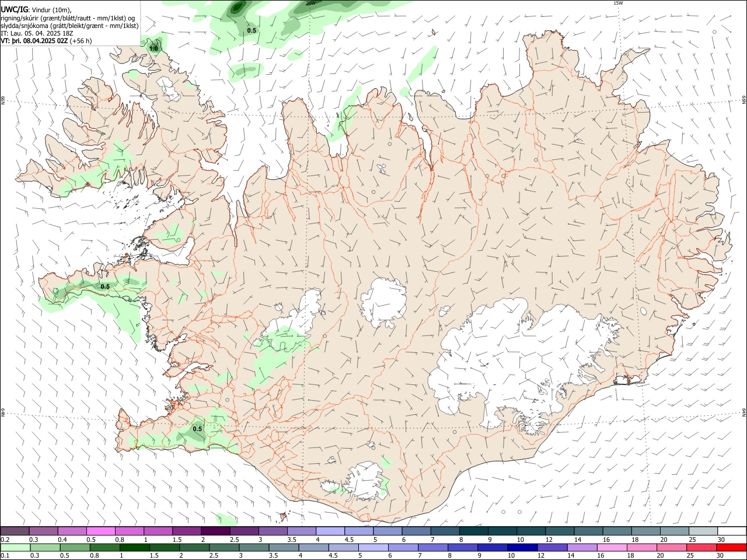Viewport: 747px width, 560px height.
Task: Click the palest green 0.1 swatch in lower legend
Action: tap(15, 547)
